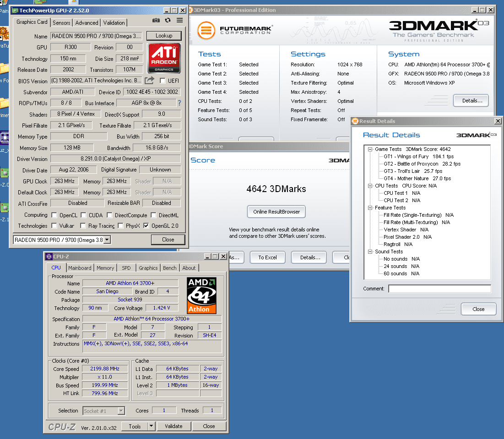This screenshot has width=504, height=439.
Task: Click the Core Speed value 2199.88 MHz
Action: 105,369
